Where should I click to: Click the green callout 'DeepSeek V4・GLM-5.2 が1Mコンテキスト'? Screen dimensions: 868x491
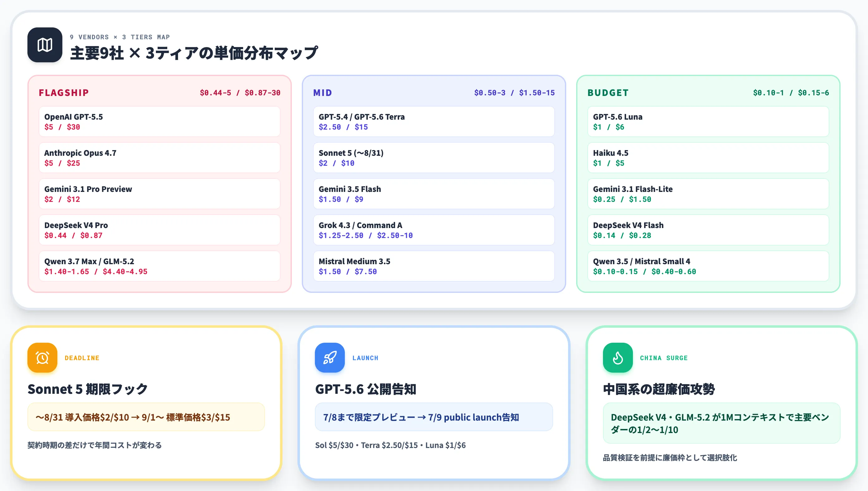point(721,423)
